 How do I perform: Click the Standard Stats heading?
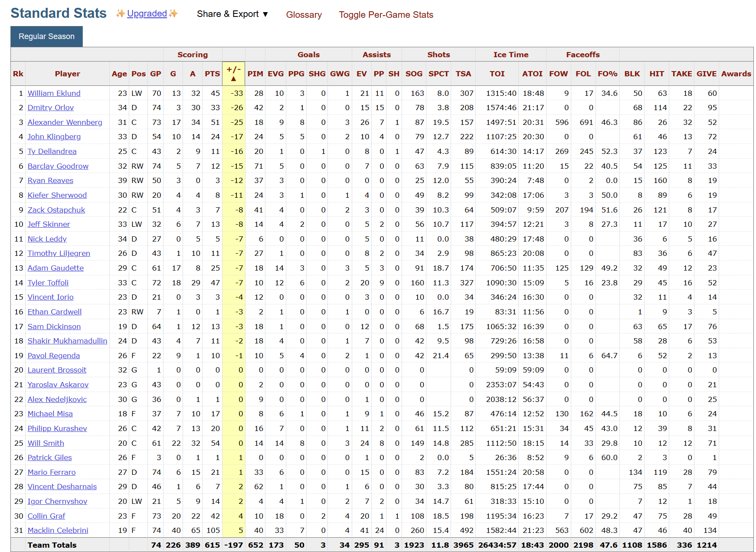[x=59, y=13]
